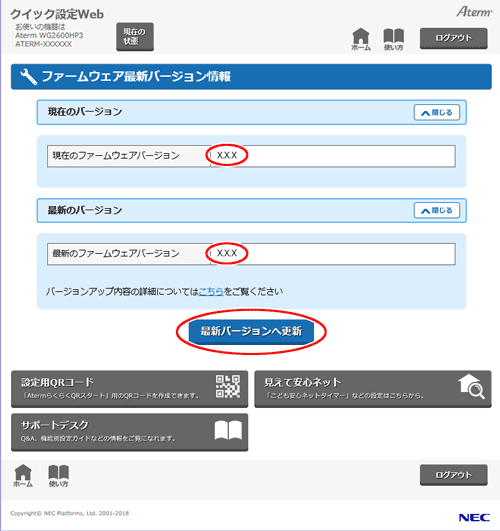Click the NEC logo at bottom right
This screenshot has width=500, height=531.
click(474, 517)
